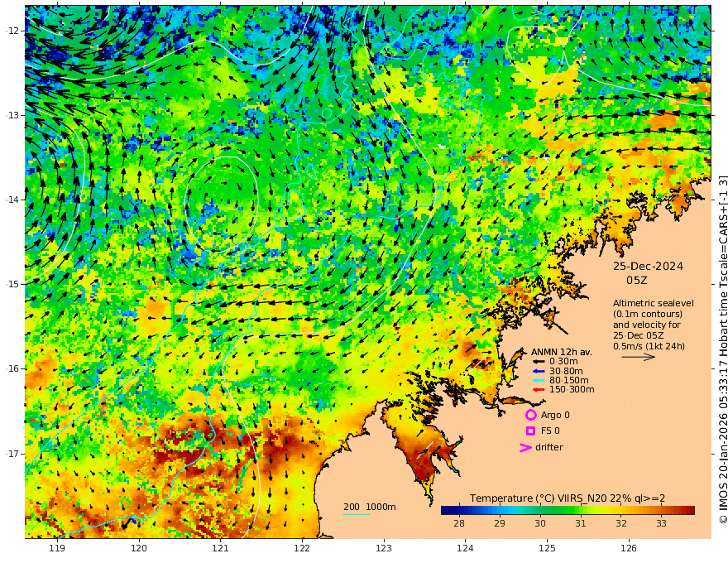Screen dimensions: 728x563
Task: Click the colorbar tick label 28
Action: pyautogui.click(x=458, y=523)
